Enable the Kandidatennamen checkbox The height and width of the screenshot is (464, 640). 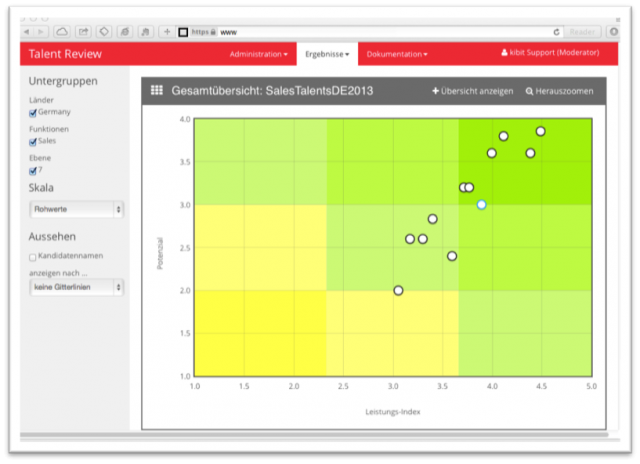pos(34,257)
